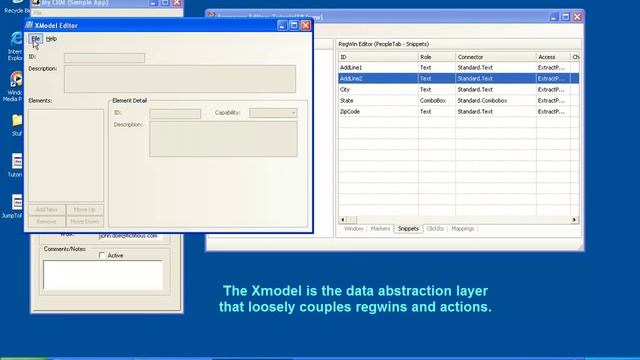The height and width of the screenshot is (360, 640).
Task: Minimize the XModel Editor window
Action: (282, 25)
